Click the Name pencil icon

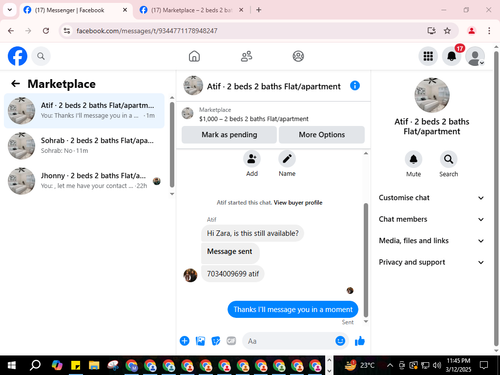coord(287,159)
